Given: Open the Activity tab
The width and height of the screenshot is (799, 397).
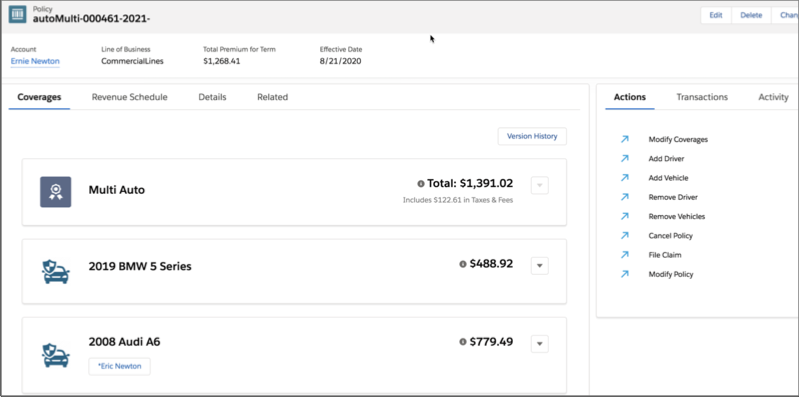Looking at the screenshot, I should point(774,97).
